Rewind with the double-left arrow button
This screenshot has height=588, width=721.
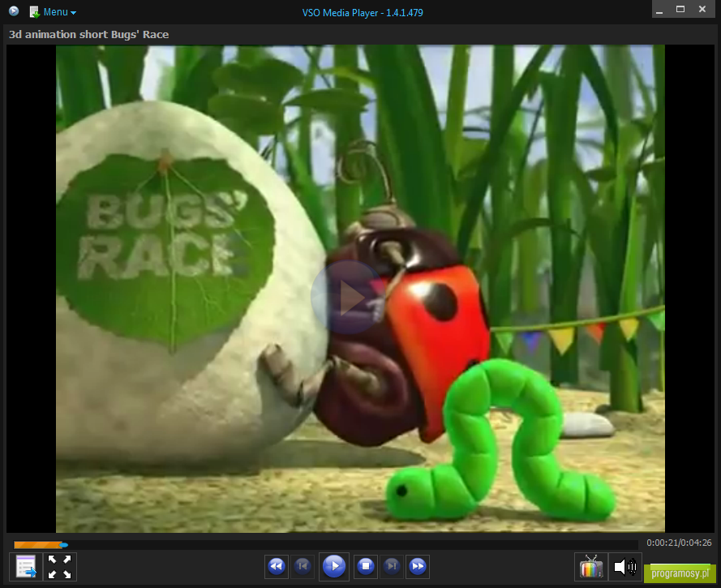coord(277,566)
